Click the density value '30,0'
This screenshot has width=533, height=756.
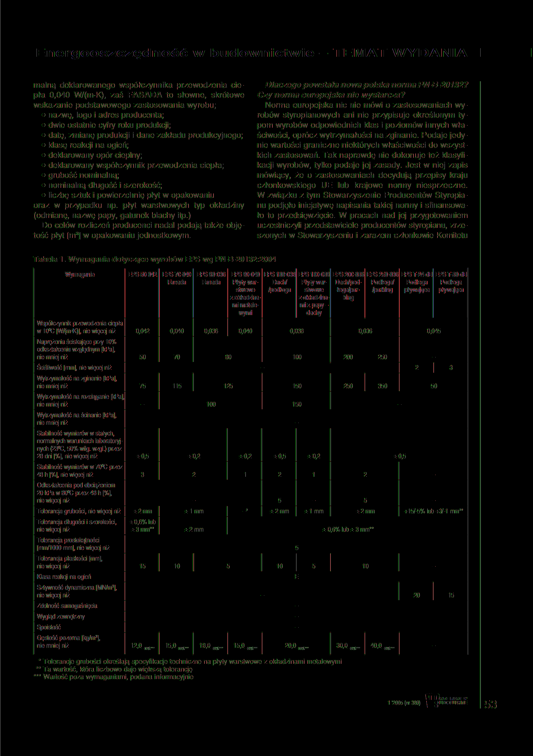tap(342, 646)
